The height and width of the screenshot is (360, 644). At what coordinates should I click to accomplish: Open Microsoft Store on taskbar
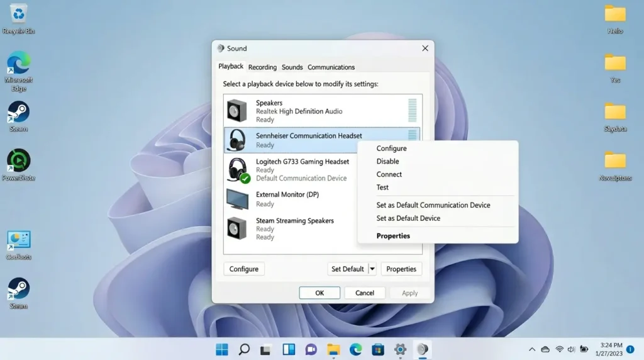378,349
